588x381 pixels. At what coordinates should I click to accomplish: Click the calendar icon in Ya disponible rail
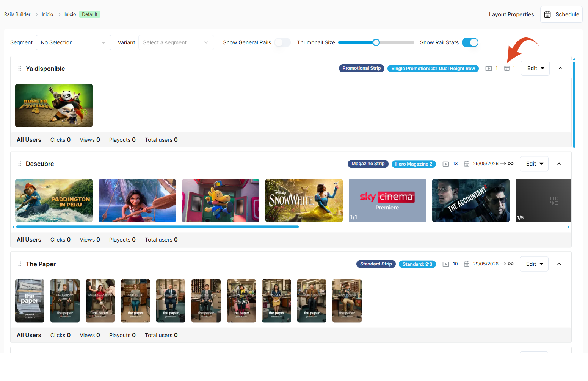[507, 68]
